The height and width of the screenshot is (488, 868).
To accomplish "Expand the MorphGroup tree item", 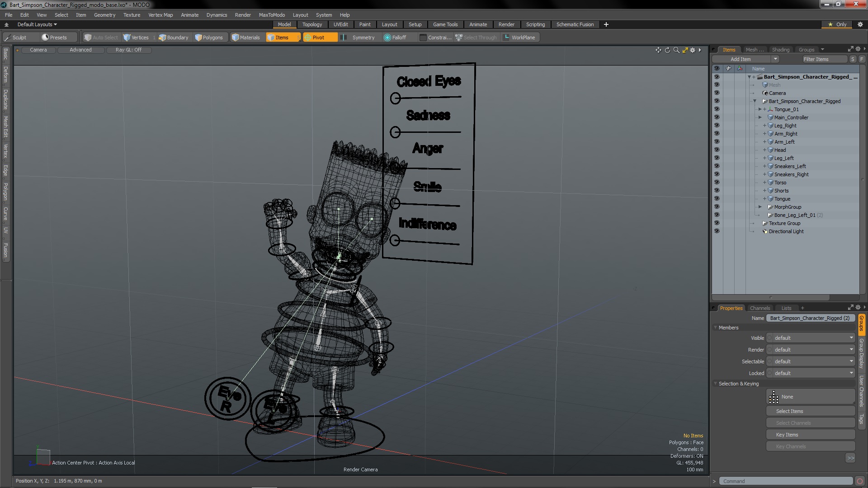I will [x=760, y=207].
